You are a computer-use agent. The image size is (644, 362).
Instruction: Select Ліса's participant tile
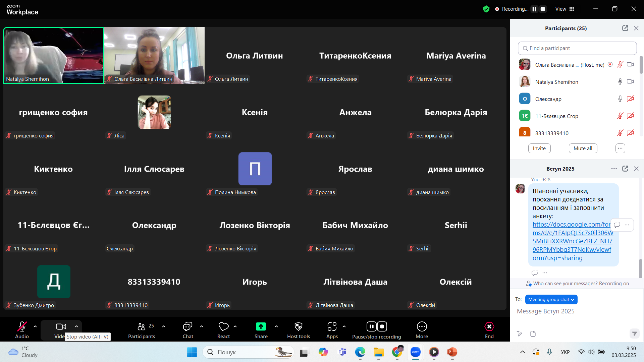point(155,112)
